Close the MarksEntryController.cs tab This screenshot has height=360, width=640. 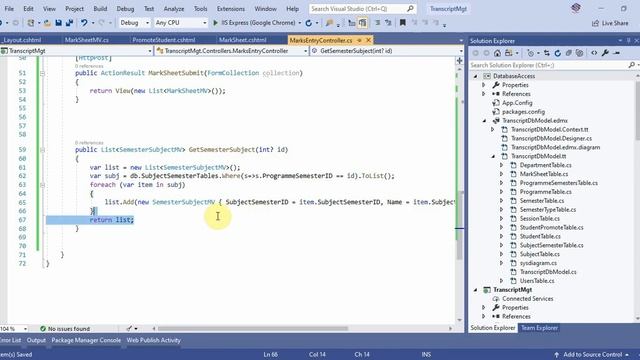click(x=368, y=40)
